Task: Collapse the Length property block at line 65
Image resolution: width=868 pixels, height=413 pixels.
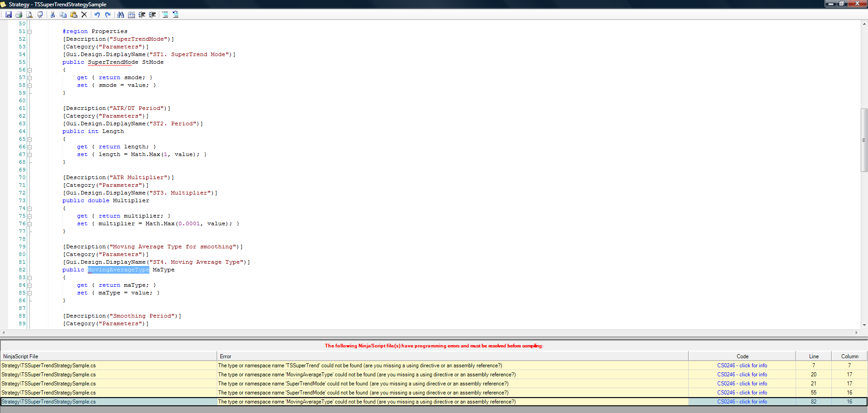Action: pyautogui.click(x=29, y=139)
